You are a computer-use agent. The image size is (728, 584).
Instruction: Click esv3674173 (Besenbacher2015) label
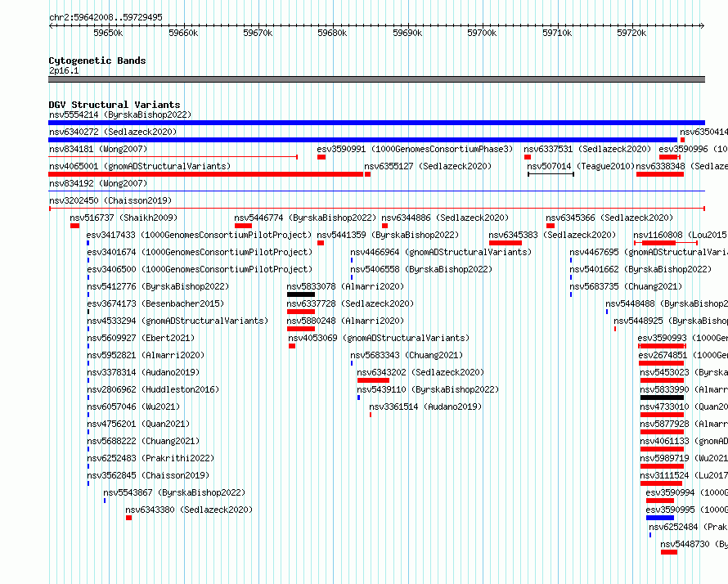(x=155, y=303)
